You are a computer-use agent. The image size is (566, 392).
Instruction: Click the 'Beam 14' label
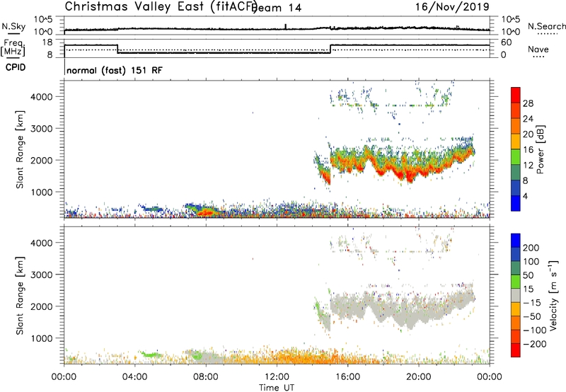click(x=277, y=8)
